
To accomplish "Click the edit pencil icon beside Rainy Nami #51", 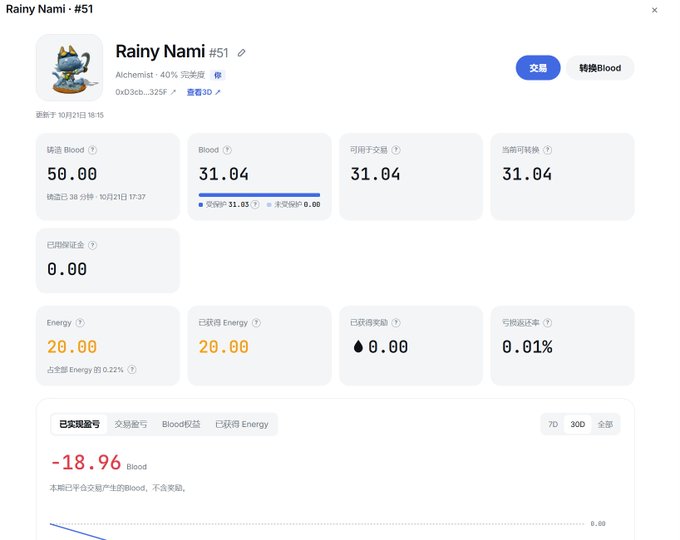I will click(242, 53).
